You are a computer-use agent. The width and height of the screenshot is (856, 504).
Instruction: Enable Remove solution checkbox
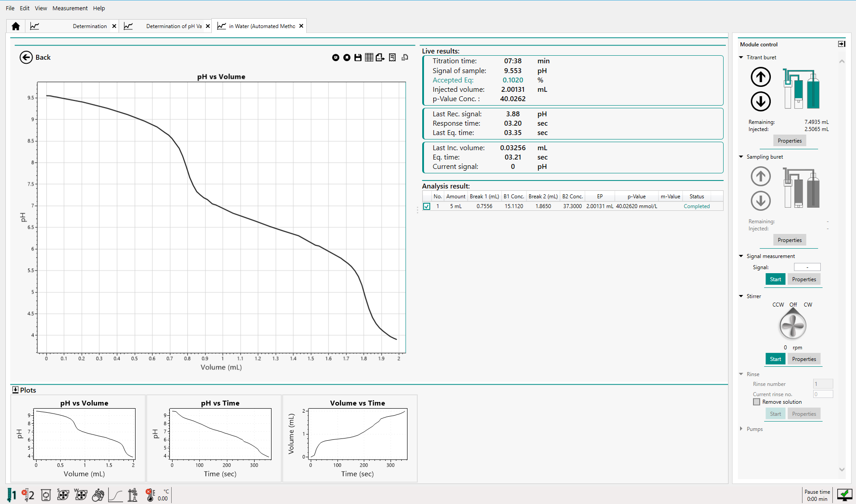point(757,402)
